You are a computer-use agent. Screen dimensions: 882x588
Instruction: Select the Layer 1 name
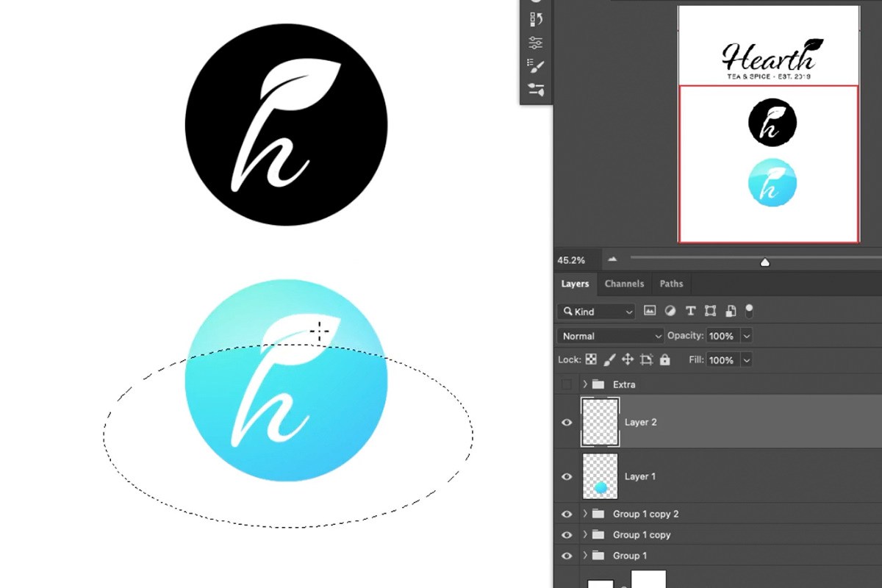point(641,477)
